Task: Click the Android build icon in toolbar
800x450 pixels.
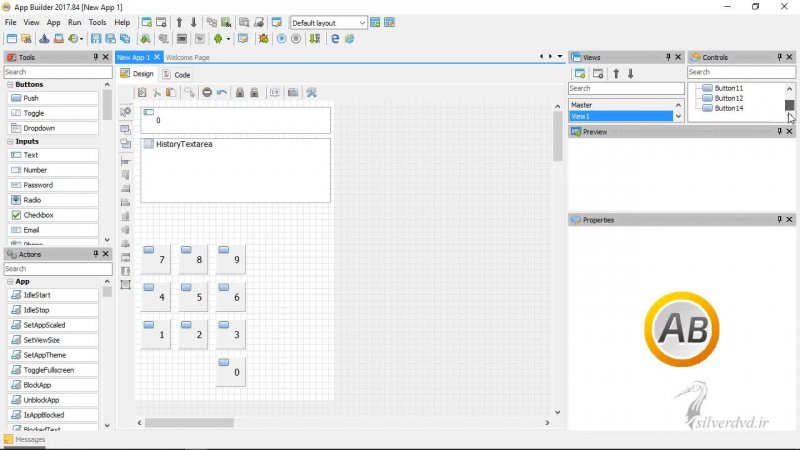Action: (215, 39)
